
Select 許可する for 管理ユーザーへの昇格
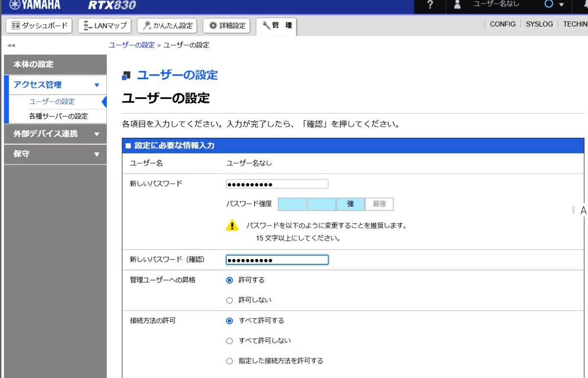229,280
